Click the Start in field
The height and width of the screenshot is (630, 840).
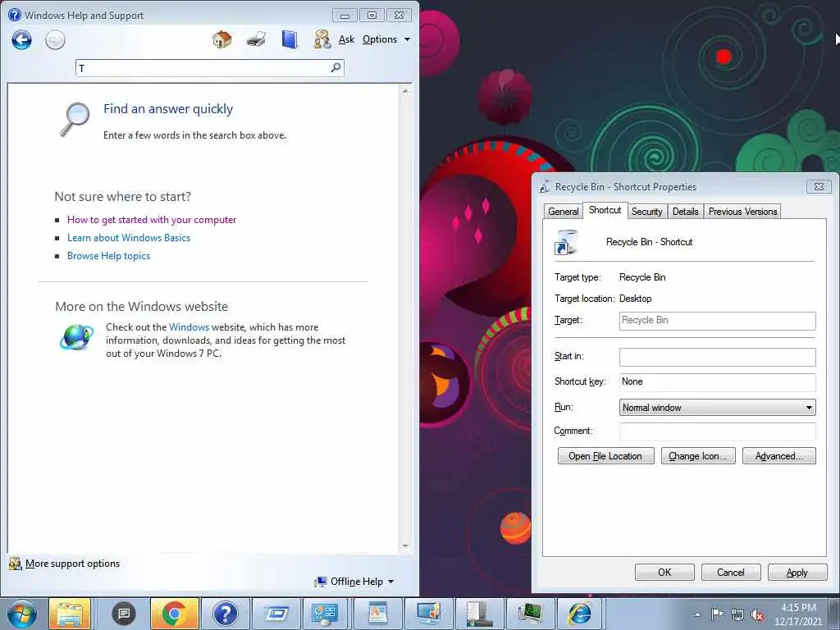717,357
